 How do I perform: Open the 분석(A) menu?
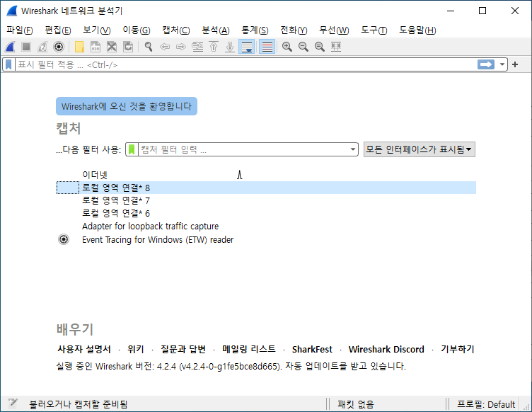[216, 30]
